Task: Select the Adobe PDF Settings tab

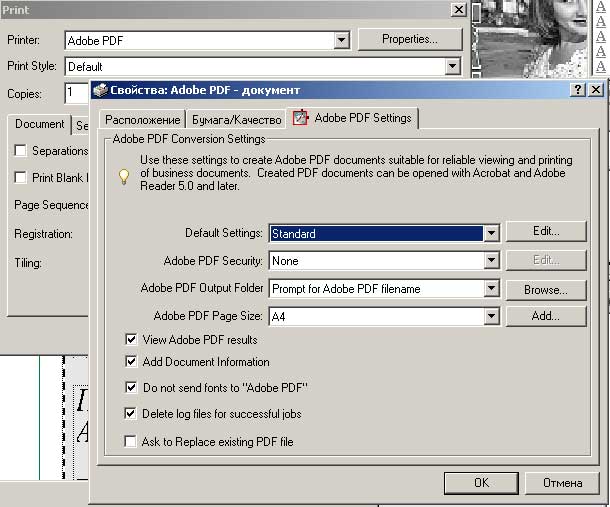Action: [352, 118]
